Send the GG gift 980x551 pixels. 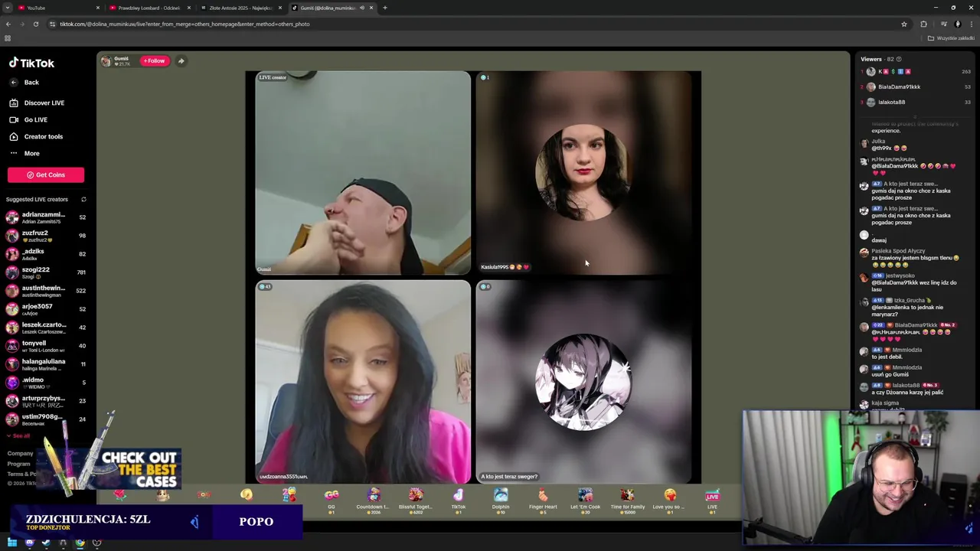[x=332, y=500]
